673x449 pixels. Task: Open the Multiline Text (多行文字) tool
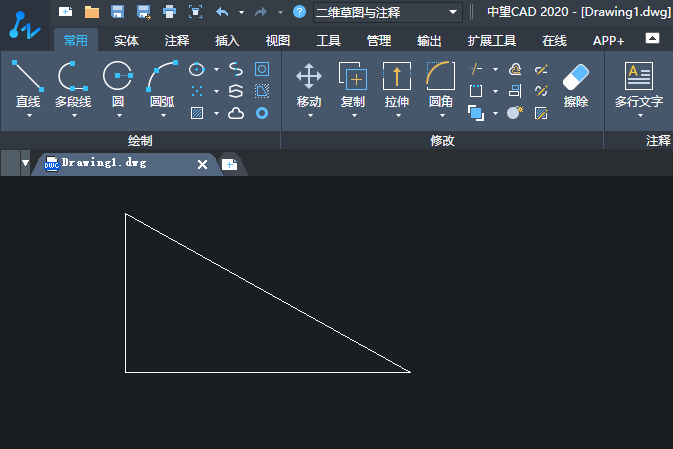(x=639, y=85)
